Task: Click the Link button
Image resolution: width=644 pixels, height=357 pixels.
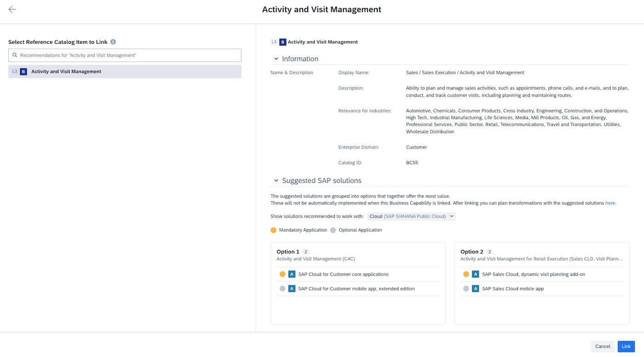Action: pyautogui.click(x=626, y=346)
